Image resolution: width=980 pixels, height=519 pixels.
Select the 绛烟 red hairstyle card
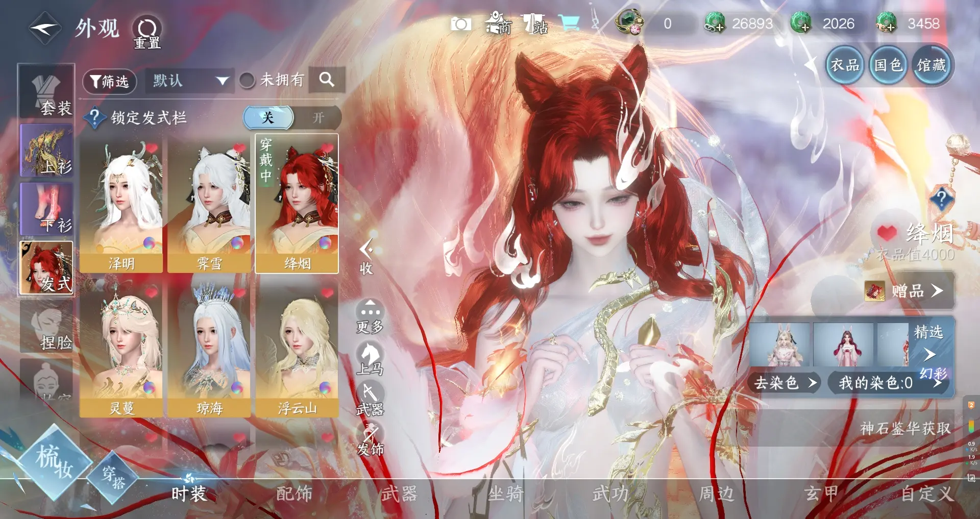[x=297, y=204]
